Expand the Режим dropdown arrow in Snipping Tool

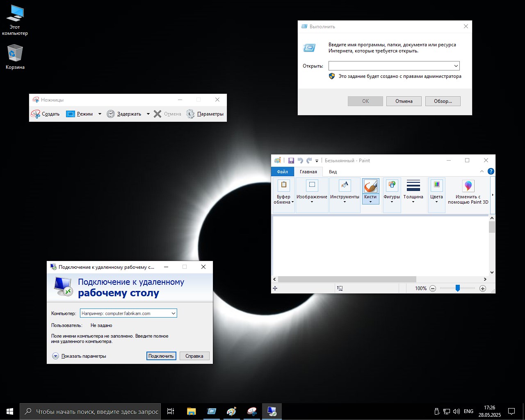coord(100,114)
